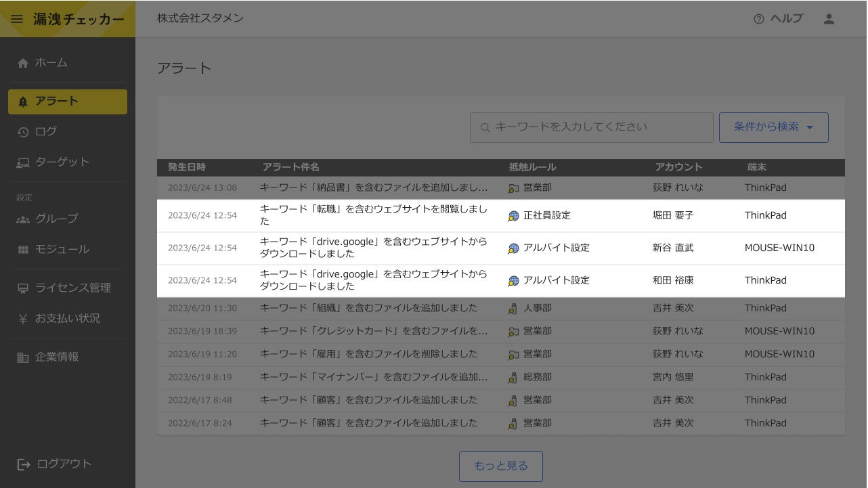The image size is (868, 488).
Task: Click the target device icon
Action: (x=23, y=162)
